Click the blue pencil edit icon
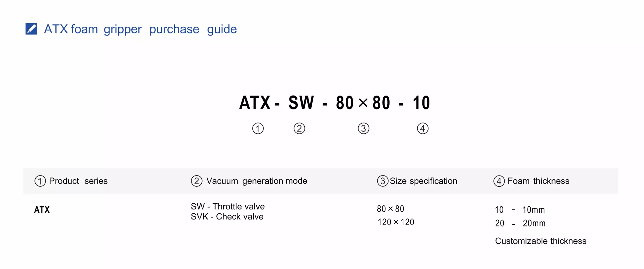 (x=31, y=29)
